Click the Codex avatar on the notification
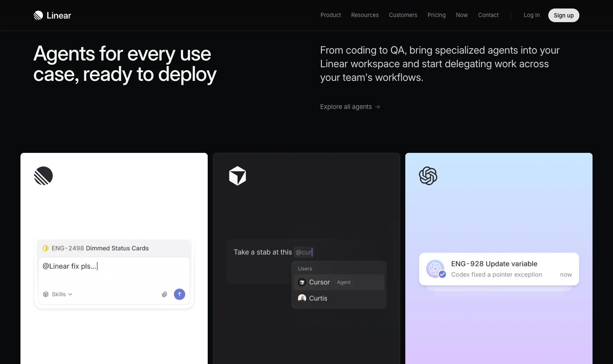 435,269
